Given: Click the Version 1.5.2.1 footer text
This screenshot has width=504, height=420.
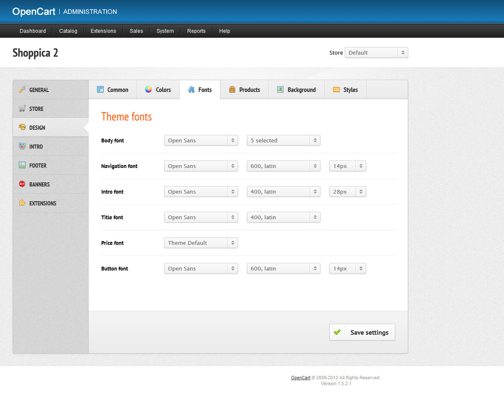Looking at the screenshot, I should [336, 383].
